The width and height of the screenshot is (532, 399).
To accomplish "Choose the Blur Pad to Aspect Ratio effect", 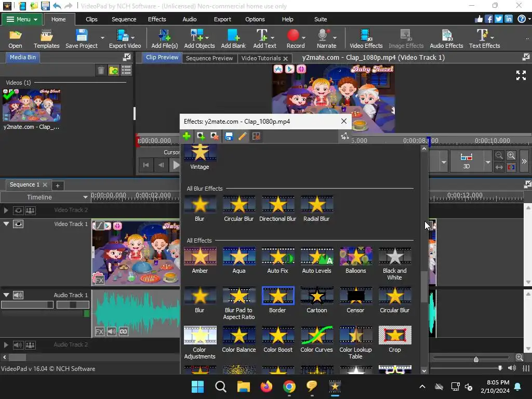I will click(x=239, y=303).
